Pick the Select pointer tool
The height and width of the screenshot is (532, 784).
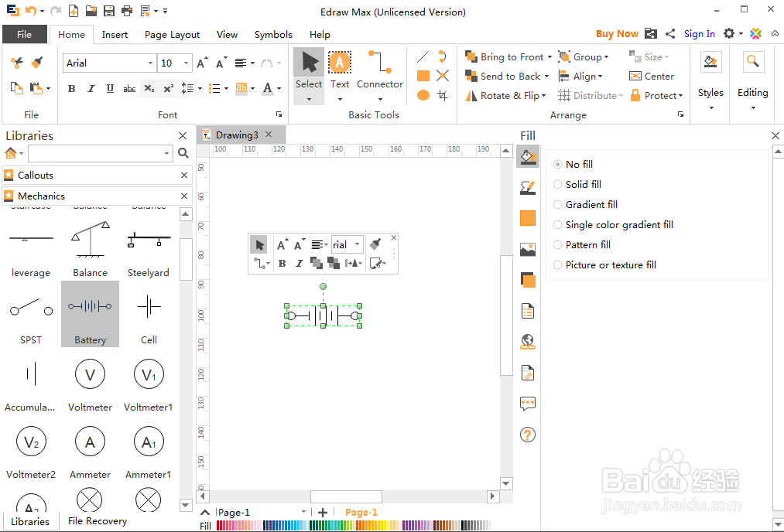point(309,75)
